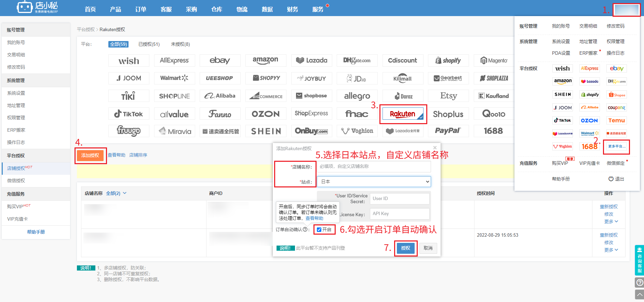Open 查看帮助 link in the tooltip

pos(314,218)
